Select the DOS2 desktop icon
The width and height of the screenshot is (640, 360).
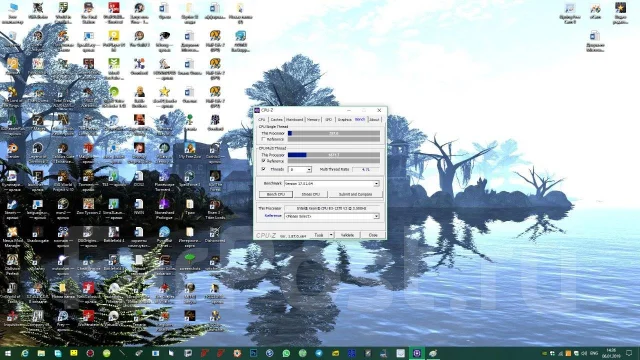pos(139,179)
